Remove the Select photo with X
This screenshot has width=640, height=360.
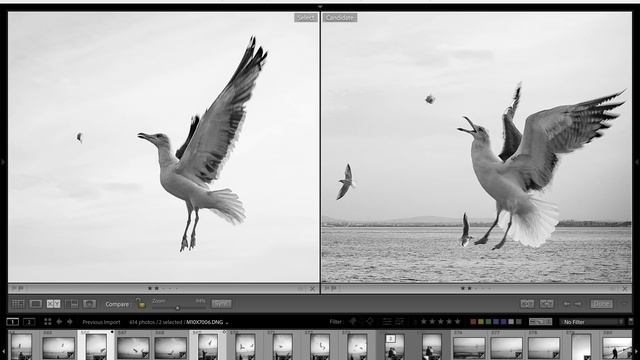click(x=313, y=289)
